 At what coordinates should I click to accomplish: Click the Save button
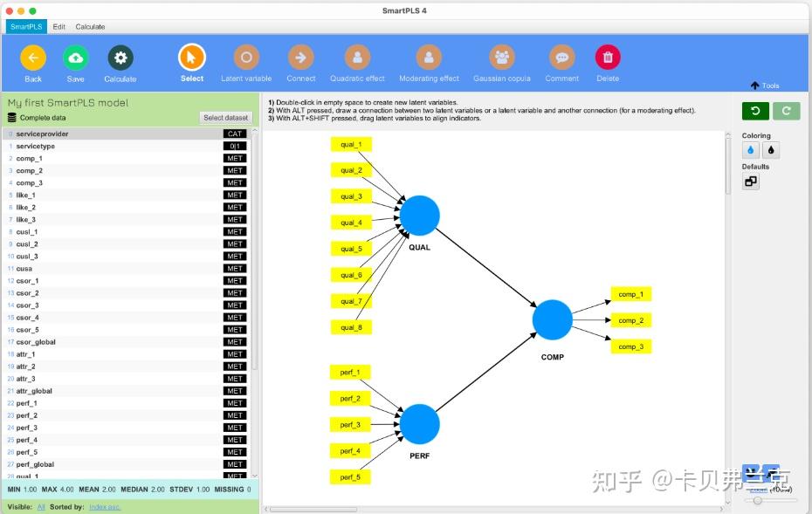(x=75, y=57)
